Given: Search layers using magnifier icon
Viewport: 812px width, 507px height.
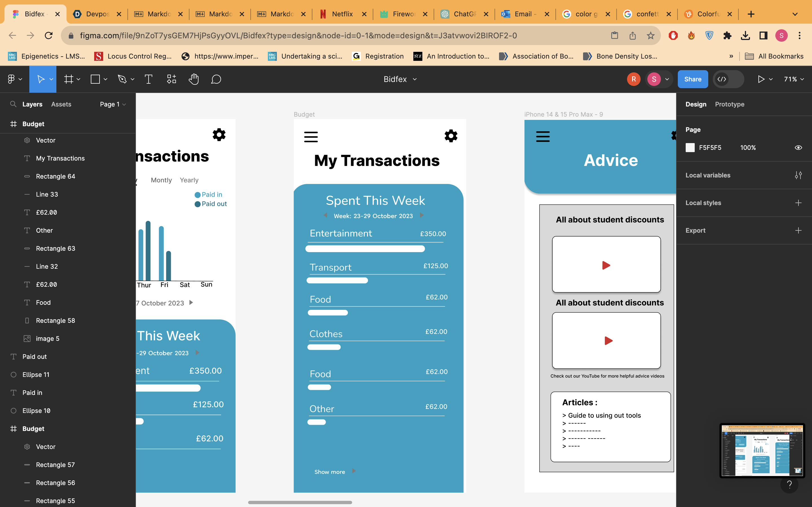Looking at the screenshot, I should click(13, 104).
